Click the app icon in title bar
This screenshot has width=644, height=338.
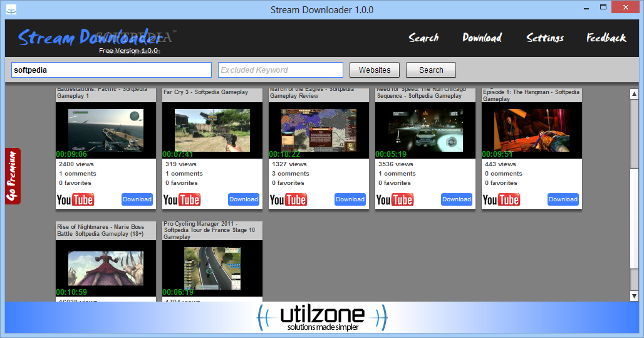(11, 9)
